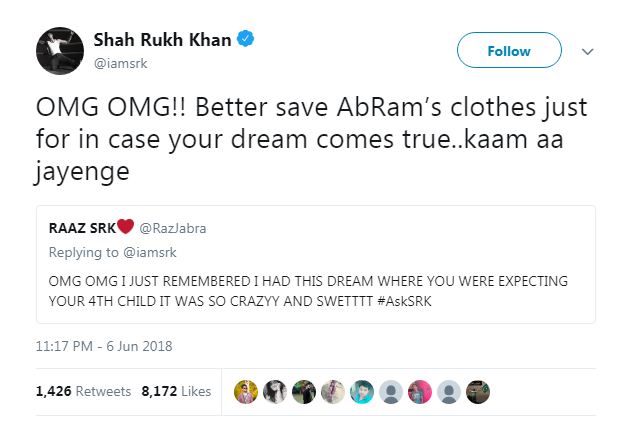Click the last liker avatar in the row
The height and width of the screenshot is (425, 632).
click(480, 391)
